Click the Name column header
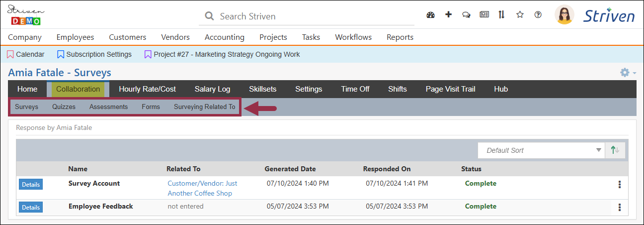 78,169
